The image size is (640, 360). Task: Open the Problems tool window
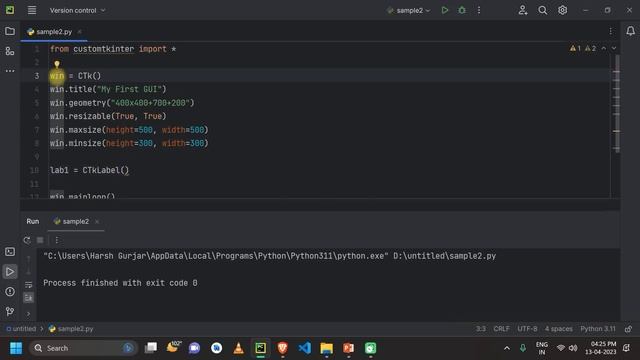10,291
